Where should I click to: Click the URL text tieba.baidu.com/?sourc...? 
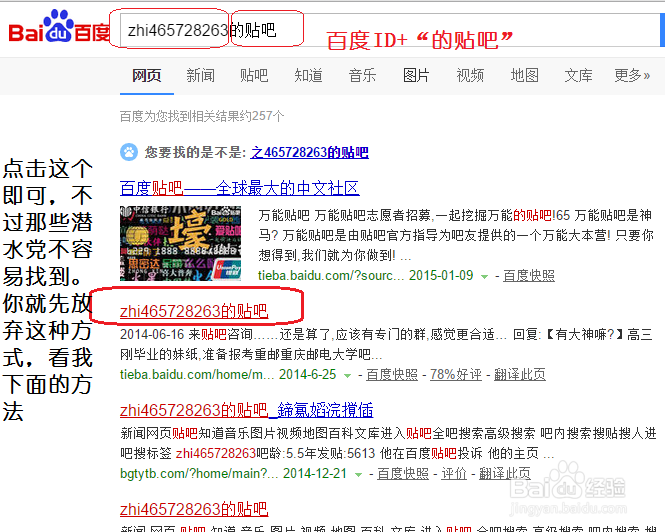tap(331, 276)
